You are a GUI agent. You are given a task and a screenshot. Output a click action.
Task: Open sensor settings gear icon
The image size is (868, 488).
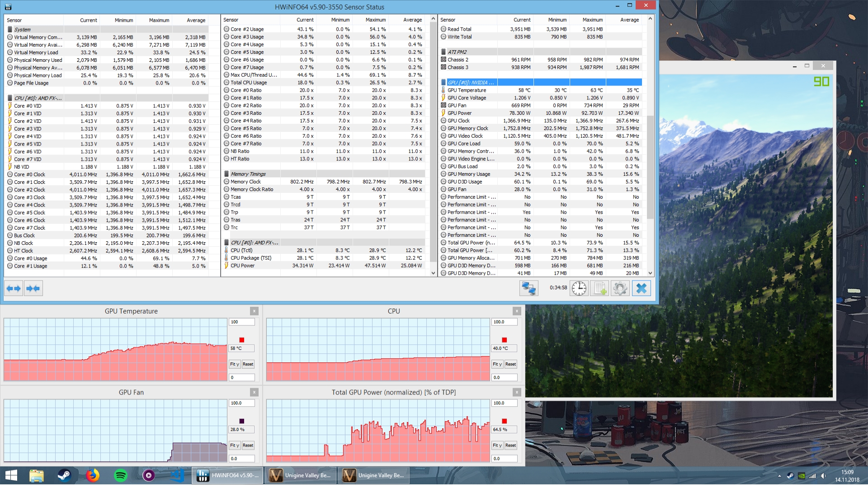coord(620,288)
